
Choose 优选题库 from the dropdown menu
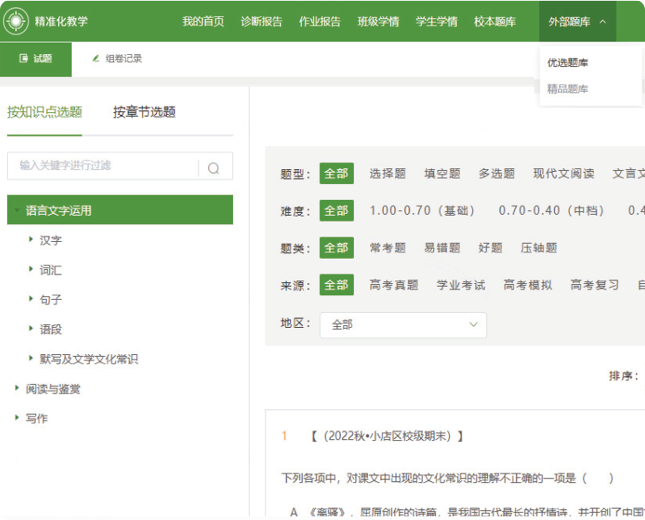coord(567,63)
